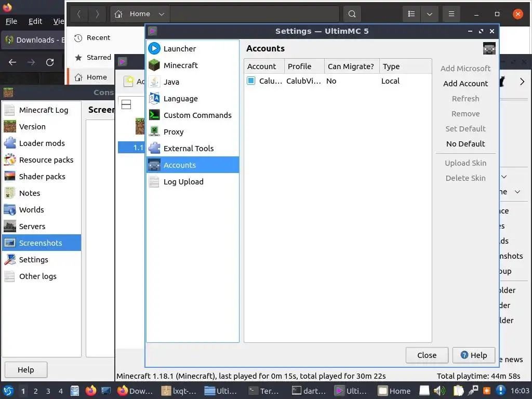Select the Language settings page

click(x=192, y=98)
